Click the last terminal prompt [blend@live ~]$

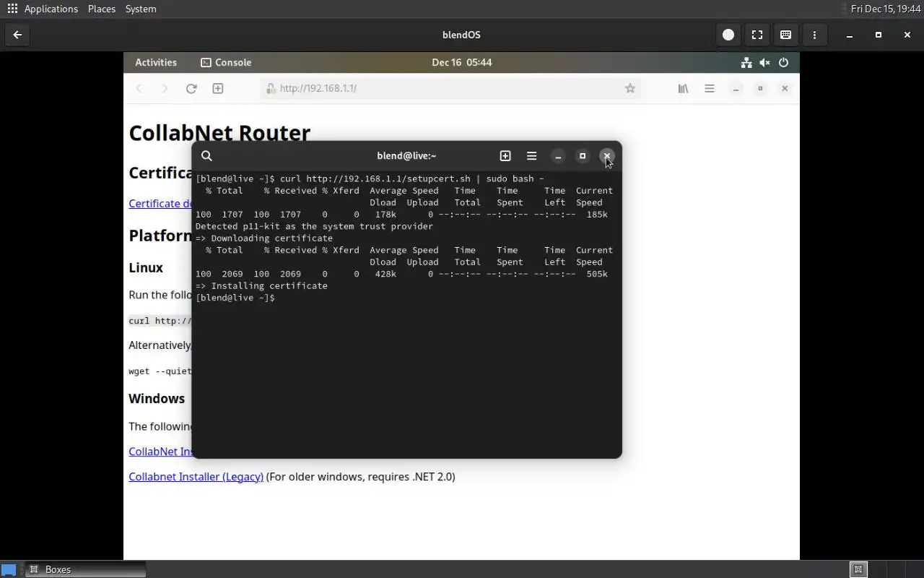point(235,298)
